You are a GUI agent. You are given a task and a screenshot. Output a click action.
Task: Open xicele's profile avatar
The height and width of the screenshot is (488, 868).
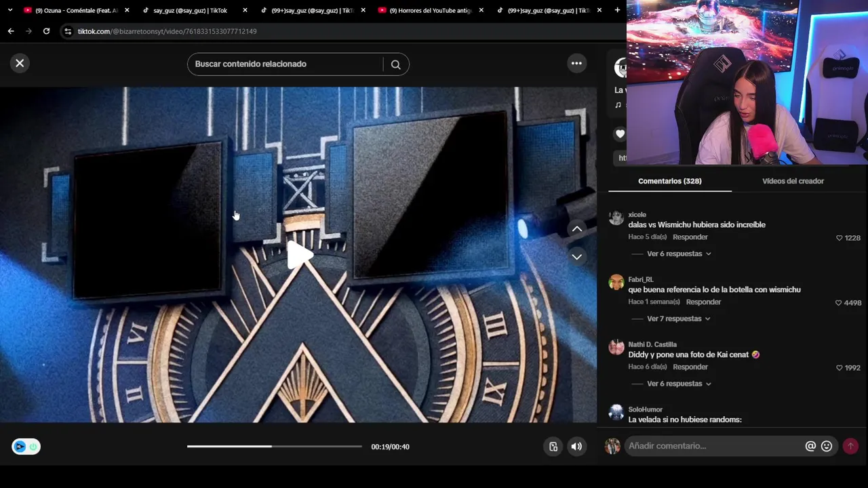pyautogui.click(x=616, y=217)
